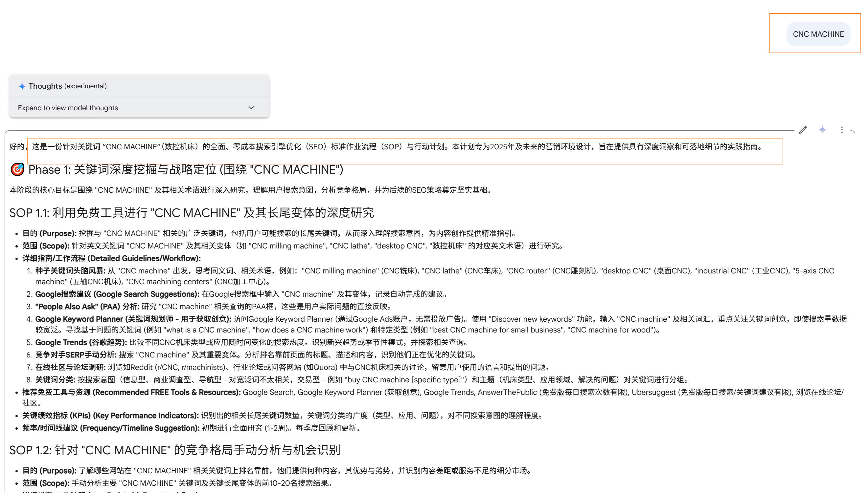Viewport: 868px width, 493px height.
Task: Click the paragraph 本阶段的核心目标是围绕
Action: coord(251,190)
